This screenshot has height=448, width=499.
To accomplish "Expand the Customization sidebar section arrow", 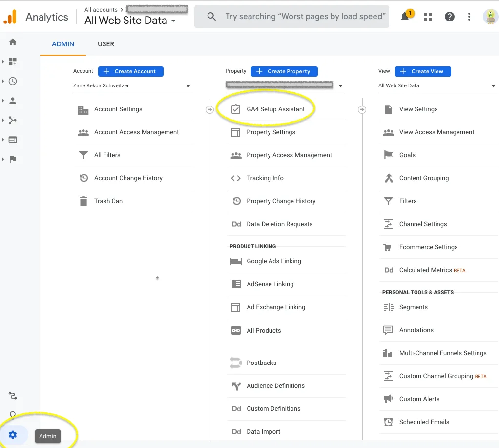I will coord(3,62).
